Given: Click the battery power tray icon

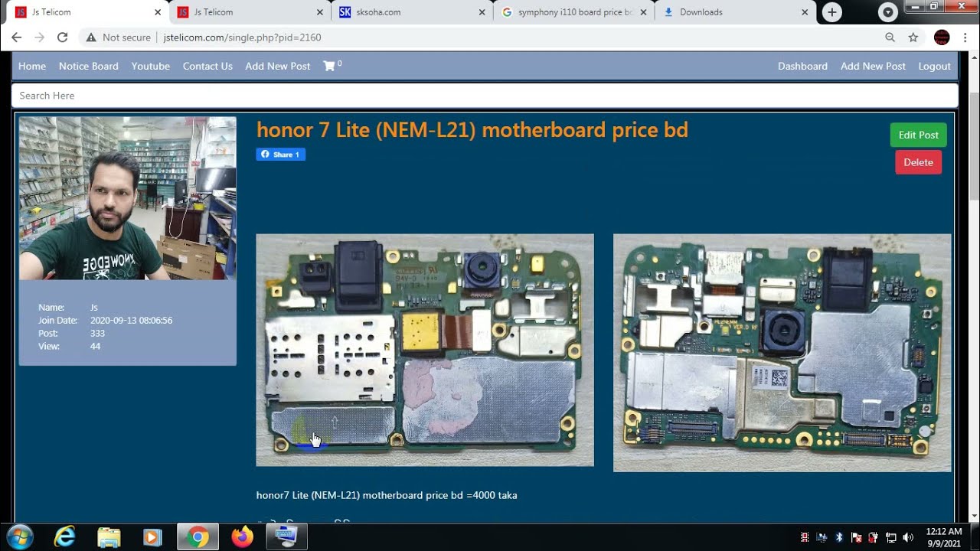Looking at the screenshot, I should tap(874, 537).
